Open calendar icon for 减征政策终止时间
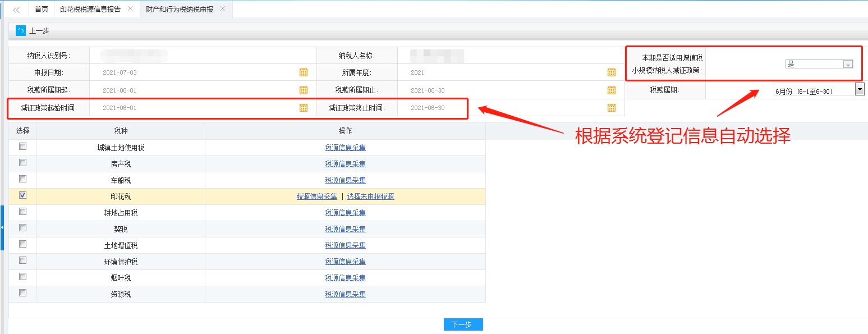 [x=611, y=108]
